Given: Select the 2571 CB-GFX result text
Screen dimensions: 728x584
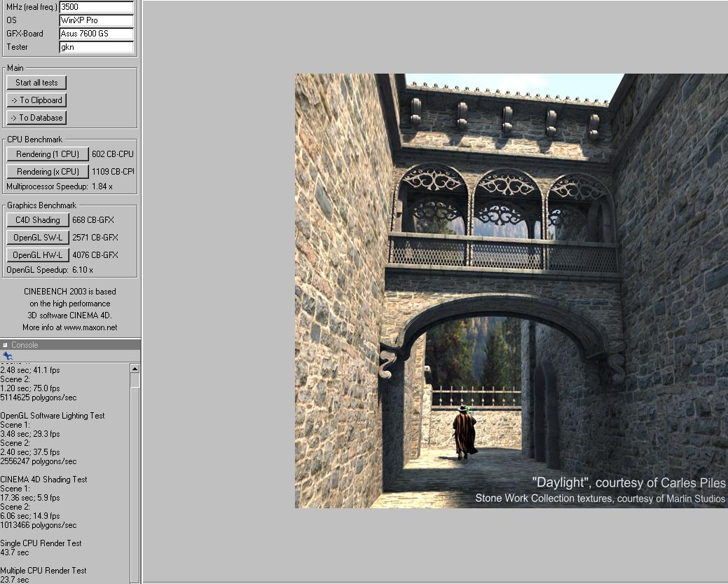Looking at the screenshot, I should [x=95, y=238].
